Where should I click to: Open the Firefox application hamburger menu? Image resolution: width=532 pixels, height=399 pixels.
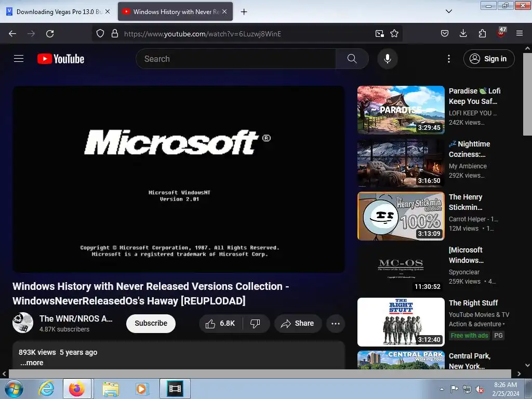coord(520,33)
